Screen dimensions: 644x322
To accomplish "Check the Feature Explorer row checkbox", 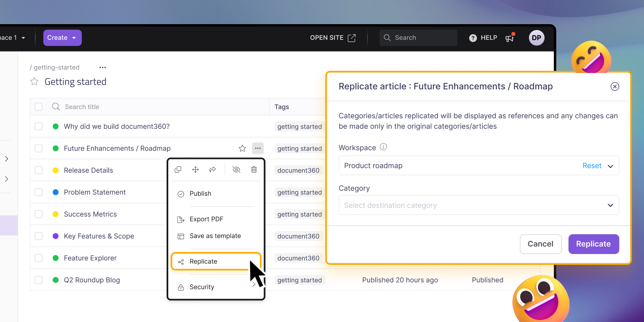I will point(39,258).
